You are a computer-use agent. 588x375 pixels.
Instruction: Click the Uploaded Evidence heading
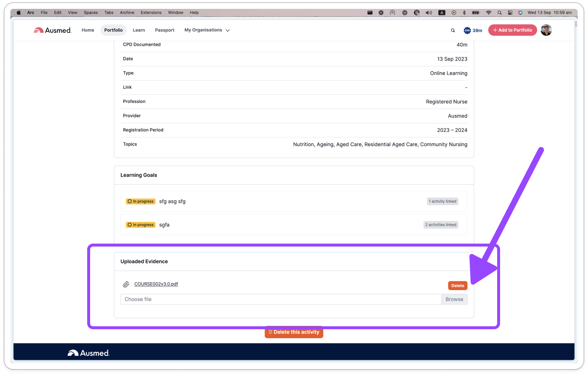click(x=144, y=261)
